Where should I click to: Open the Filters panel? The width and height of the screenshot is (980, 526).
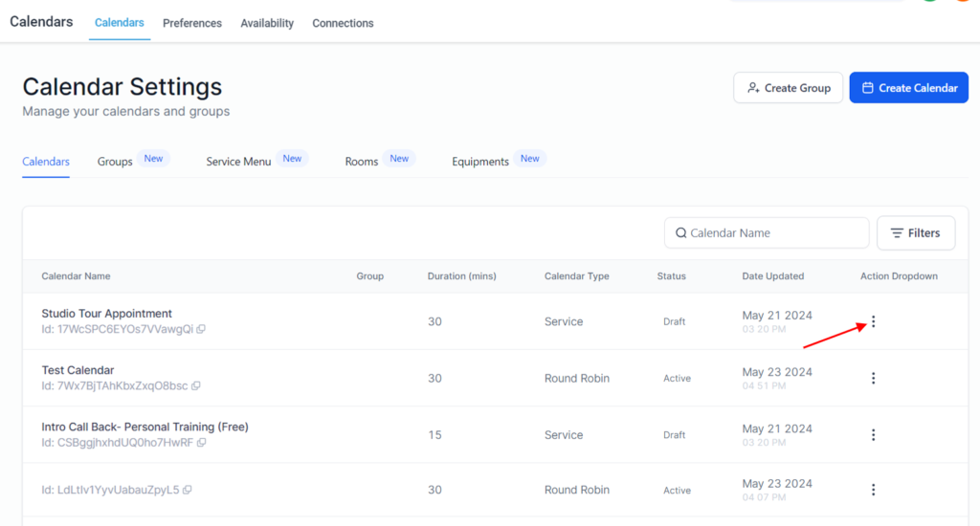tap(915, 232)
